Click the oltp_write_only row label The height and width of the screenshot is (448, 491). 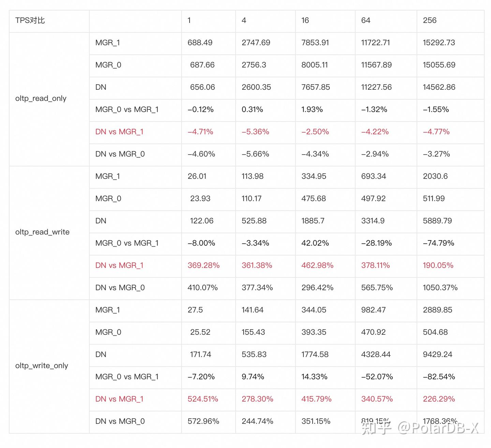click(42, 366)
